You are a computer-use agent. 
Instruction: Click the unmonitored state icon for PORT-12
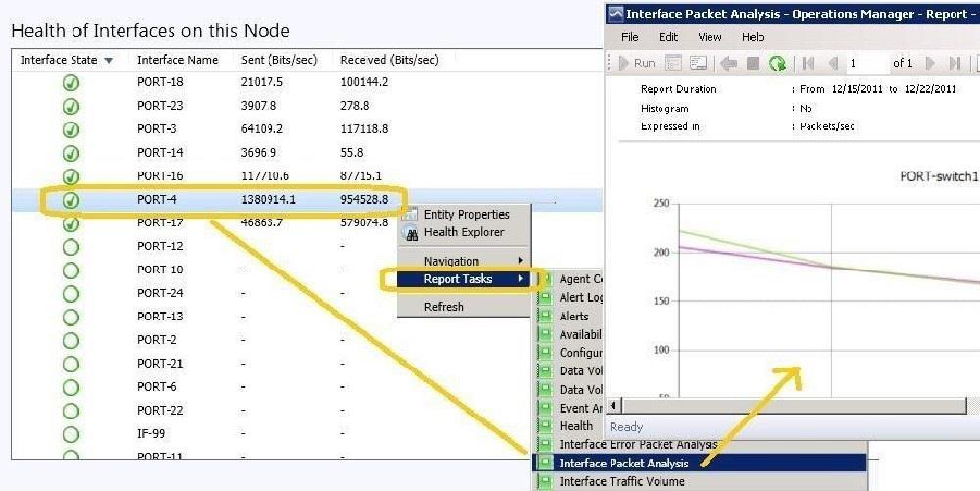click(72, 247)
